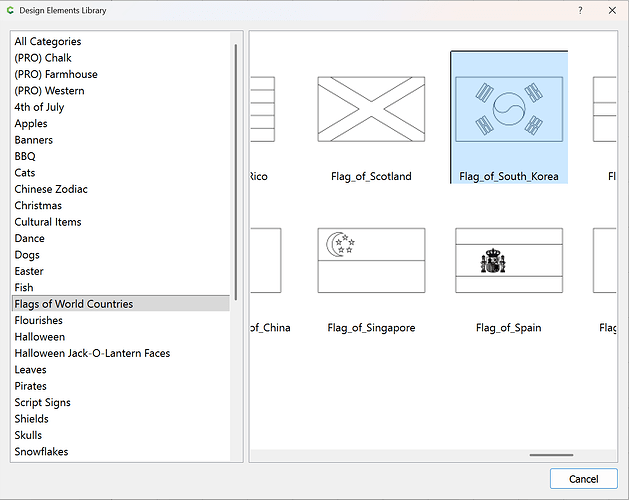Click the Cancel button
Image resolution: width=629 pixels, height=500 pixels.
[583, 479]
